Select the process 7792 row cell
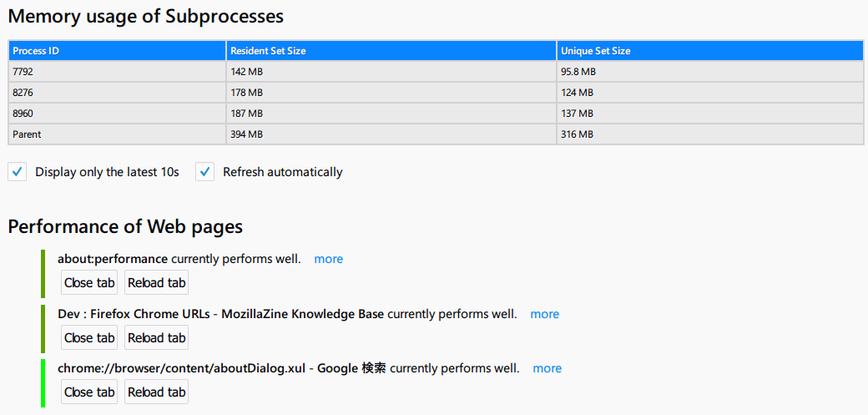The width and height of the screenshot is (868, 415). (x=117, y=72)
